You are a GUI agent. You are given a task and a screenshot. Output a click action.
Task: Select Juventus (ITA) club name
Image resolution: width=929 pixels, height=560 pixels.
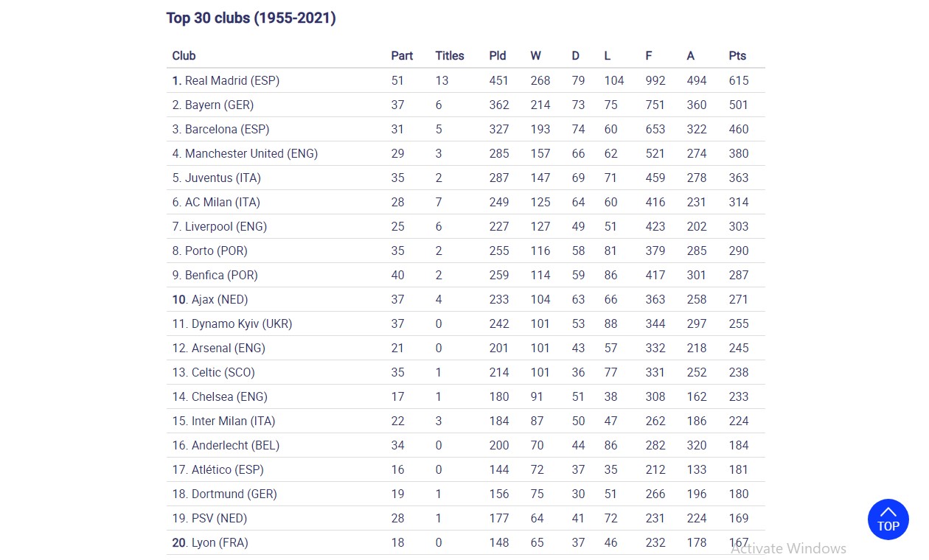pos(222,178)
